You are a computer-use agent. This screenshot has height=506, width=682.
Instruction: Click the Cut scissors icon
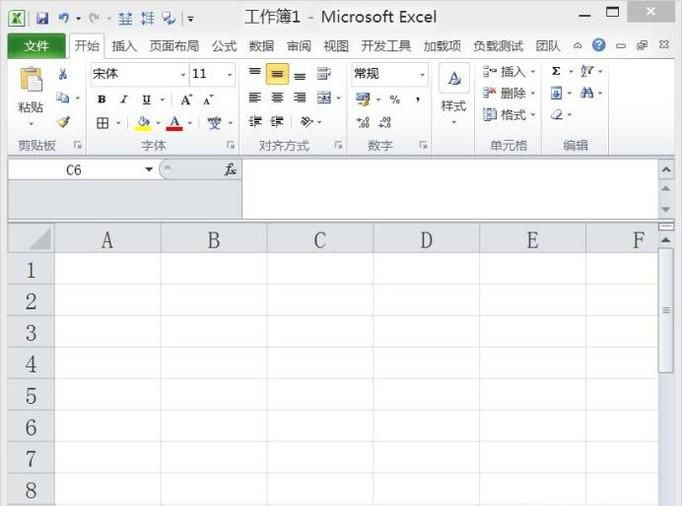coord(63,74)
